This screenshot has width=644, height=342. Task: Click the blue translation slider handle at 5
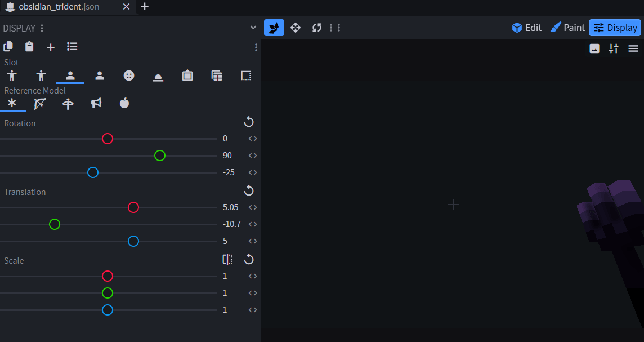point(133,241)
